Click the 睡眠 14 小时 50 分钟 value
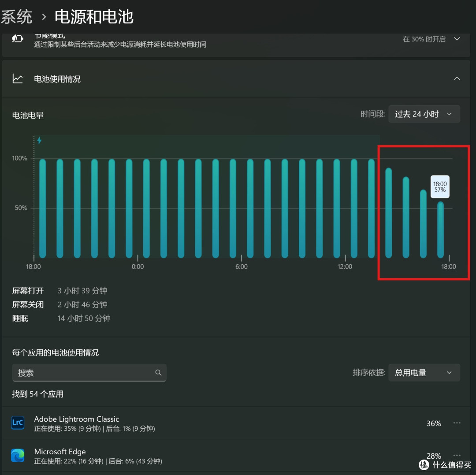The image size is (476, 475). click(x=84, y=318)
